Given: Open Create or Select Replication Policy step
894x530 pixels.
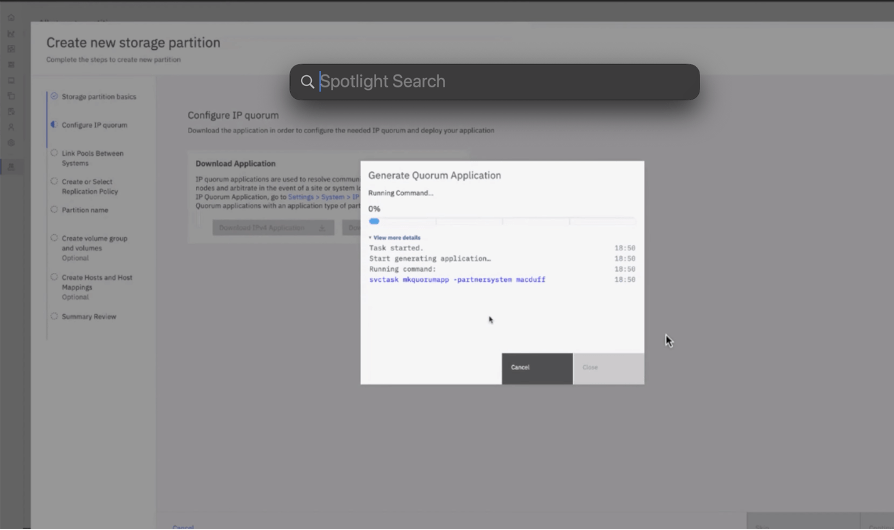Looking at the screenshot, I should click(89, 186).
